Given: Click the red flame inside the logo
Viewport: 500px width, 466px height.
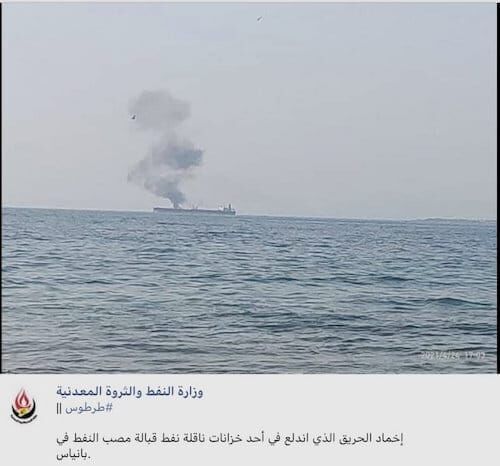Looking at the screenshot, I should (23, 399).
